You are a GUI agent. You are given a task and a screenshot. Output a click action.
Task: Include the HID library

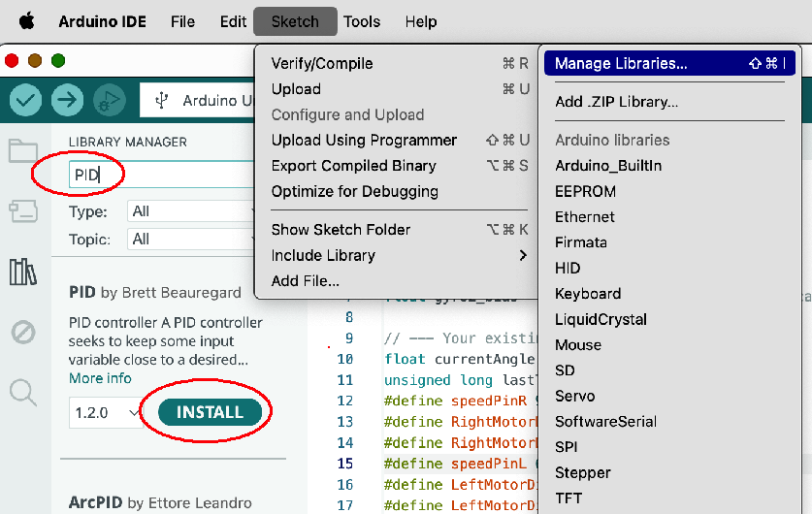click(669, 268)
